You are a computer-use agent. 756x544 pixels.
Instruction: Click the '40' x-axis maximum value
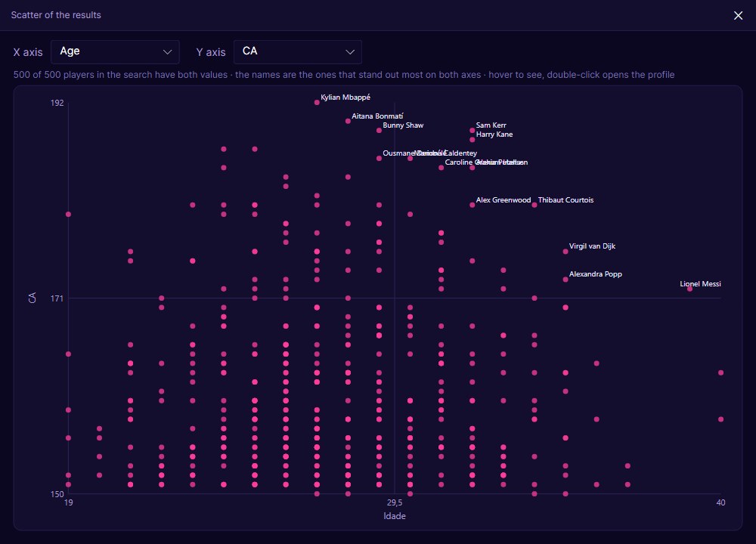point(720,502)
